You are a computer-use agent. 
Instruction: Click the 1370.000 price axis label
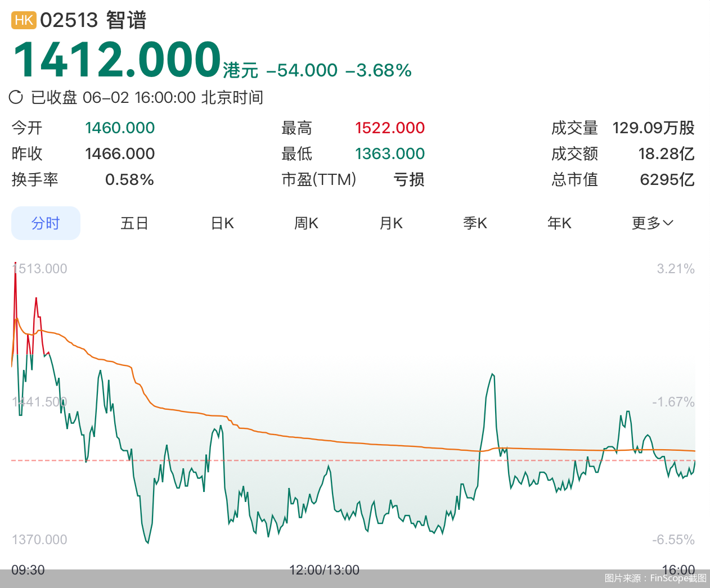click(39, 540)
